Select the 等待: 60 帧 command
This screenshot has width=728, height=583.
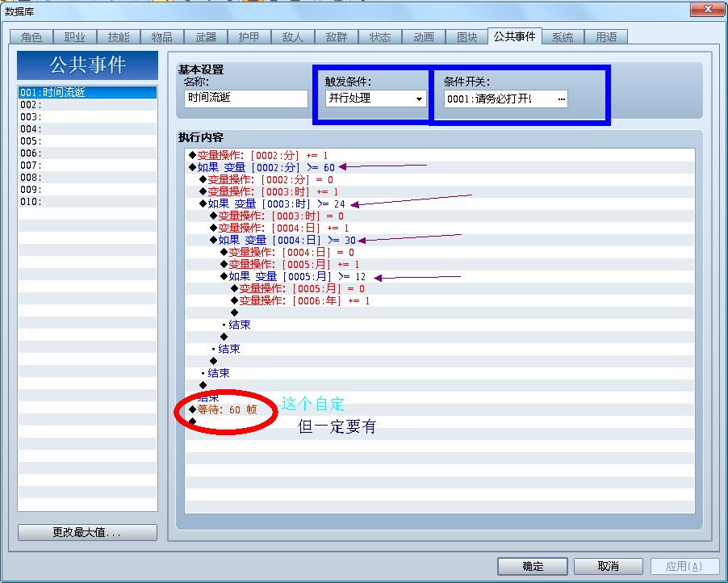pos(440,409)
